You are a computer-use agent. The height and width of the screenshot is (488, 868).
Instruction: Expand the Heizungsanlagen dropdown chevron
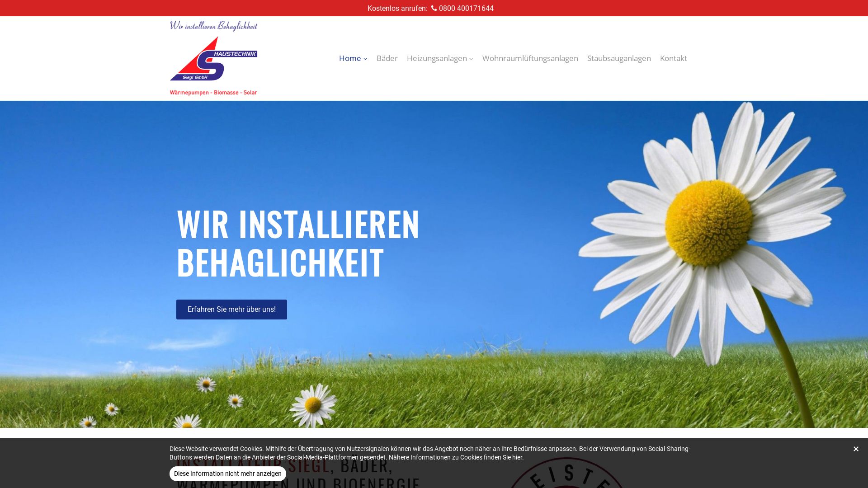471,59
